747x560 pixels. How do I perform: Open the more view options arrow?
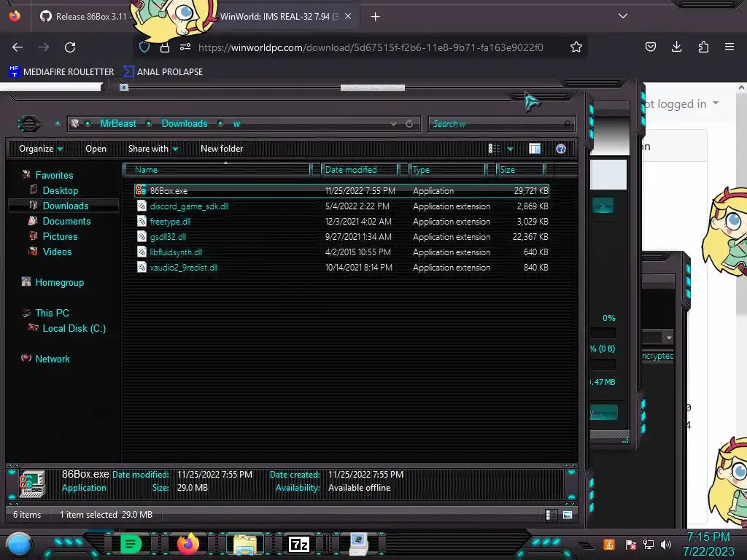510,149
